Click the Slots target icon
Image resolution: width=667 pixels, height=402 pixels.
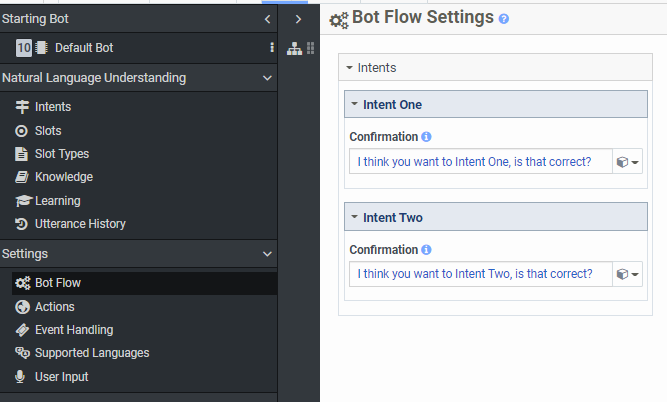[x=22, y=131]
